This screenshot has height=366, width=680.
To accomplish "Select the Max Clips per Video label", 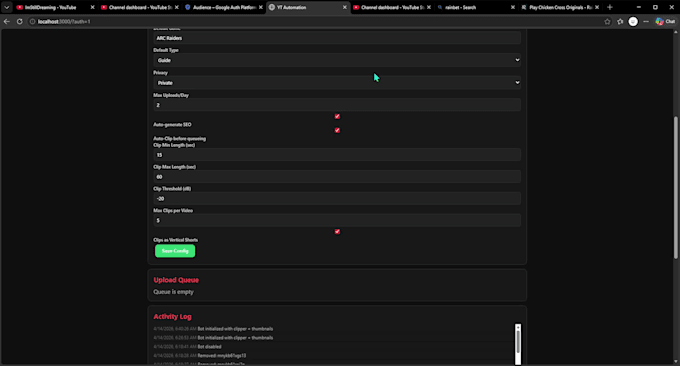I will (173, 210).
